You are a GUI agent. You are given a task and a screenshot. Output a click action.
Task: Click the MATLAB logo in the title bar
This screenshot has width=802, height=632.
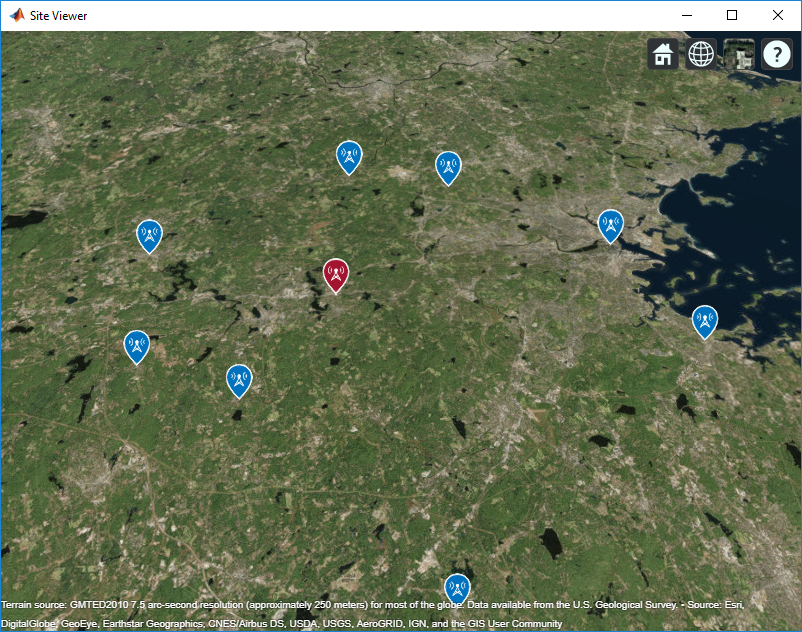tap(17, 15)
